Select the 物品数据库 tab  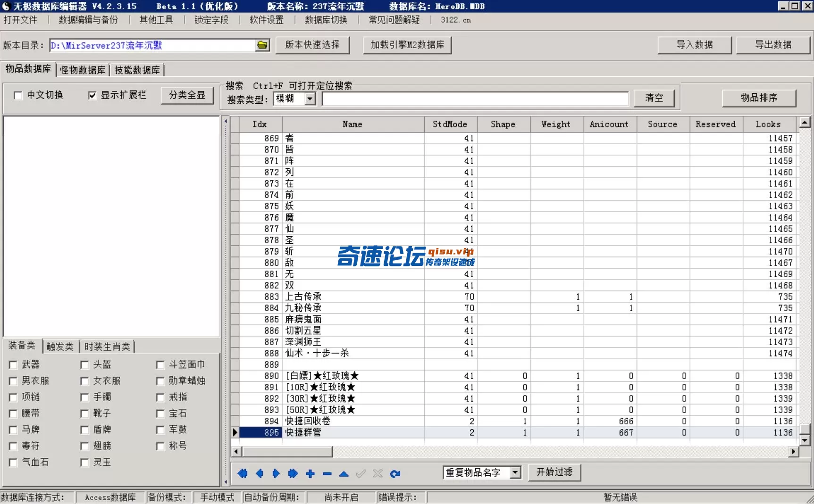(28, 69)
